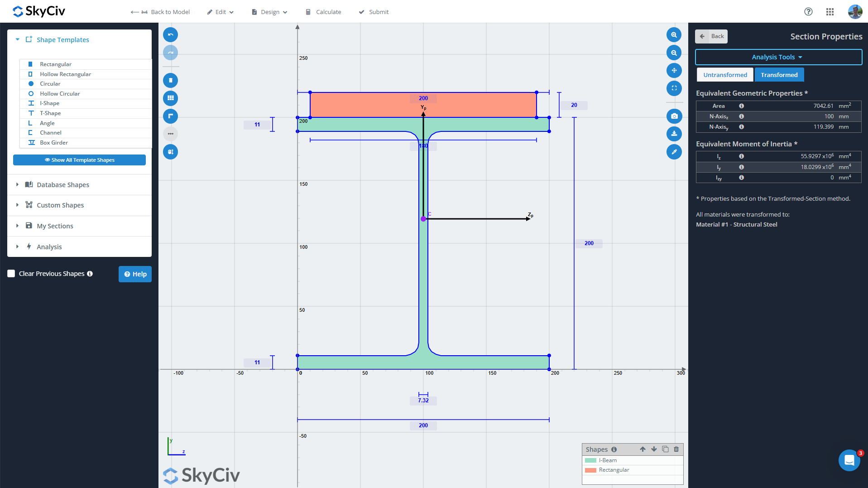Select the Transformed tab
Image resolution: width=868 pixels, height=488 pixels.
(x=779, y=75)
